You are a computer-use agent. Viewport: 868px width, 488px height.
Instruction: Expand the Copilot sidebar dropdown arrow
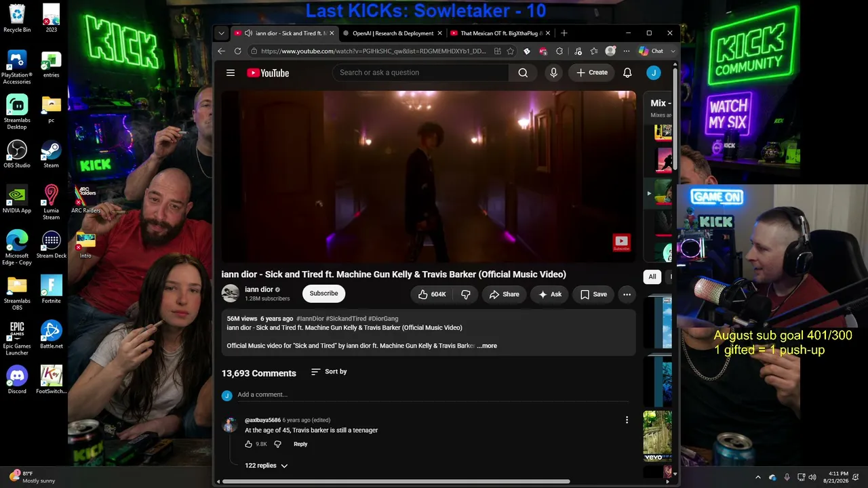(x=673, y=51)
